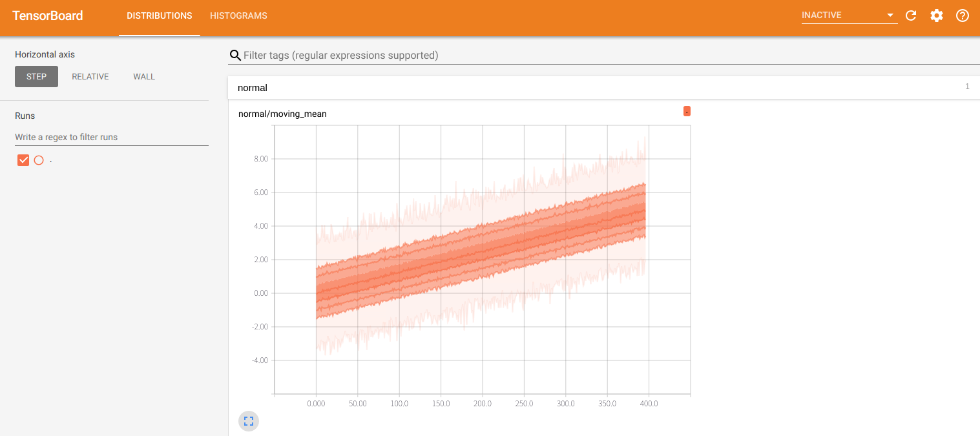Click the tag count '1' in the normal group
980x436 pixels.
(x=967, y=87)
